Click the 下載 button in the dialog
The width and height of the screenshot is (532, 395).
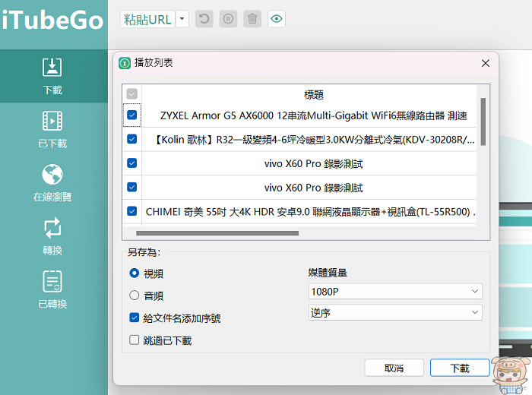point(459,368)
